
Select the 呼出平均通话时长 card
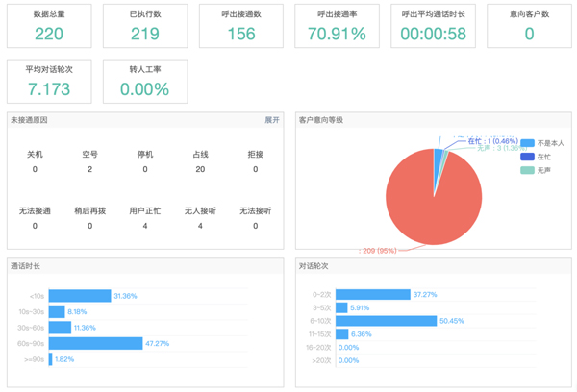click(x=433, y=26)
